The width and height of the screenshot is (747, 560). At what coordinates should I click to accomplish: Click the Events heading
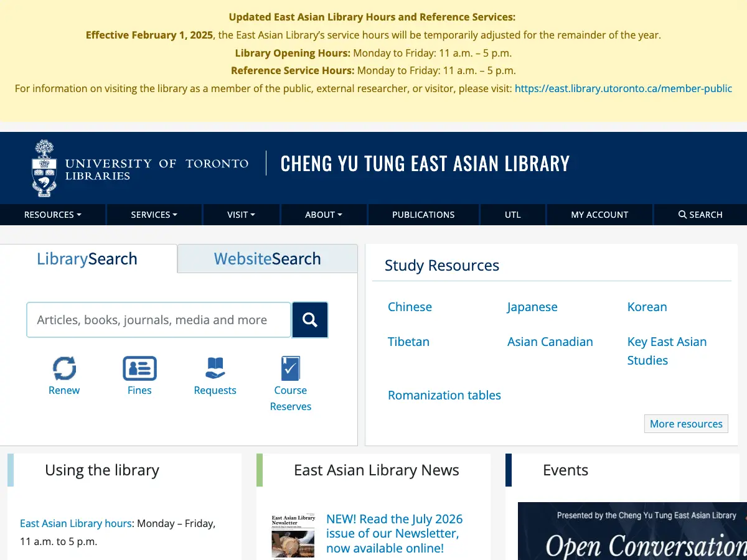coord(565,470)
